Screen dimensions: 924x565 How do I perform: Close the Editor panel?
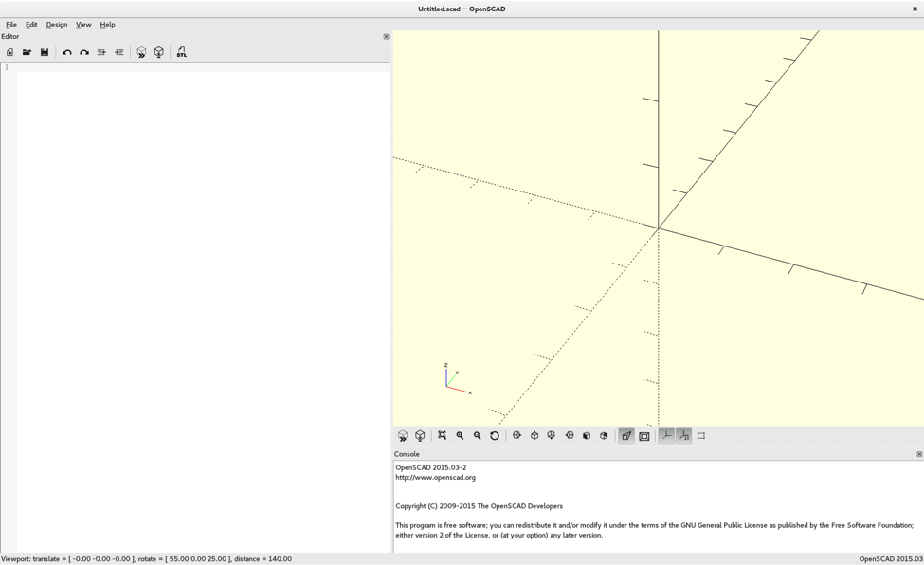point(386,37)
